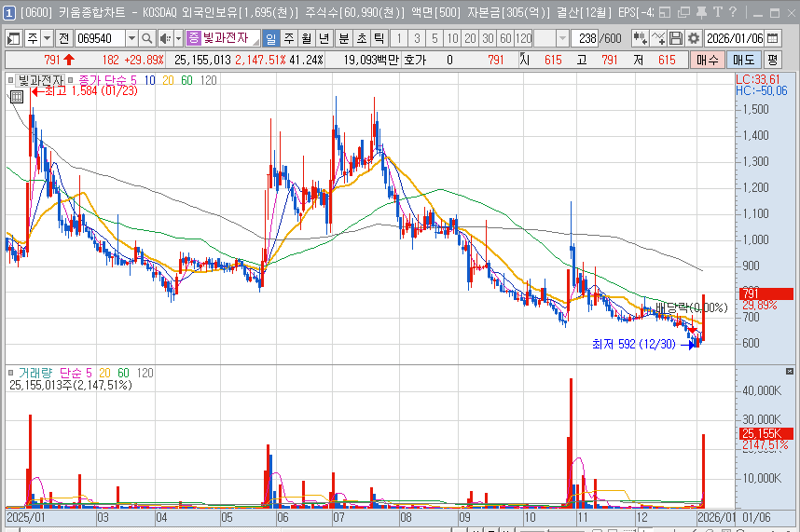Click the 주 market type button

tap(33, 38)
